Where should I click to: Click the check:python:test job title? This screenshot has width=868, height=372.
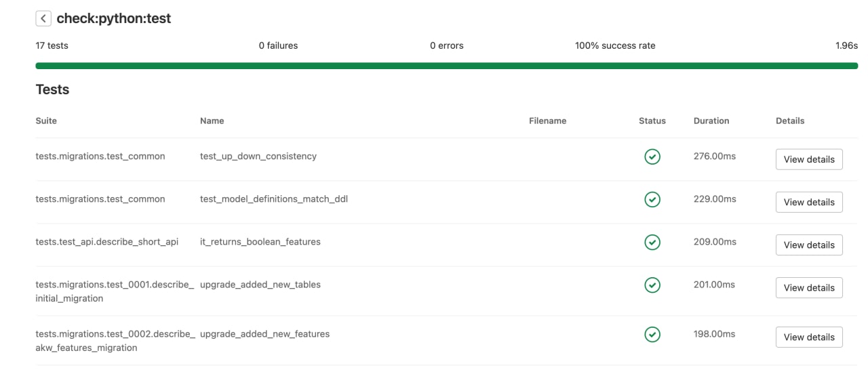[x=114, y=18]
